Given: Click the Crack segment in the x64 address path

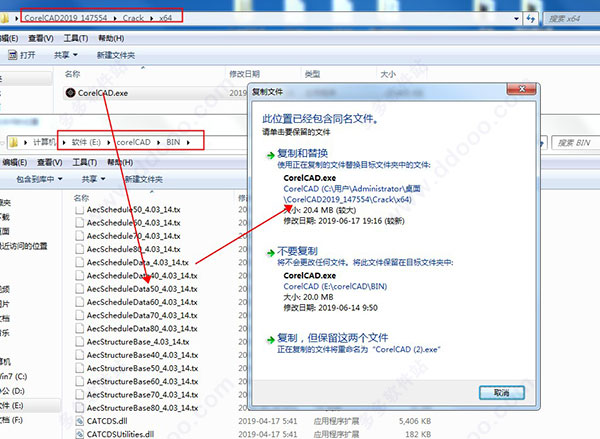Looking at the screenshot, I should pyautogui.click(x=133, y=18).
